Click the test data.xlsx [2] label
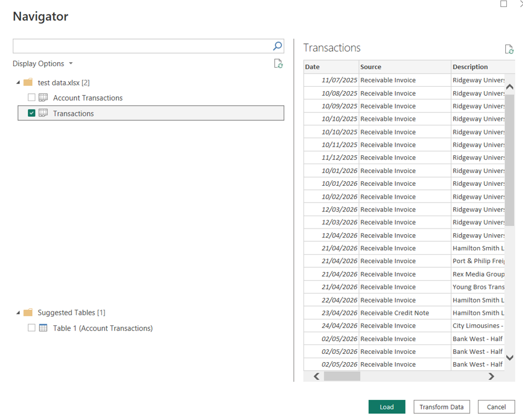 pyautogui.click(x=64, y=82)
